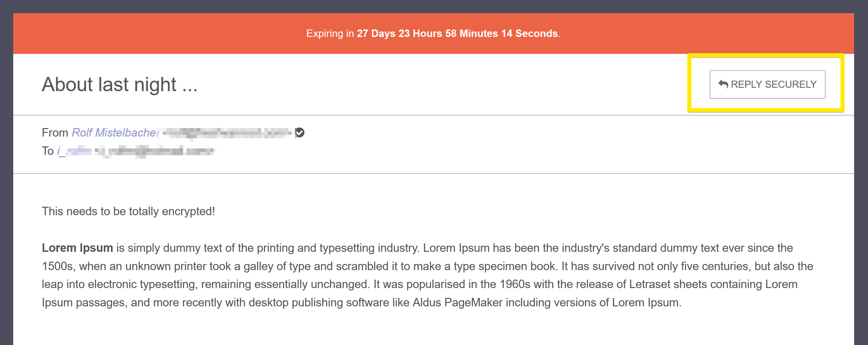
Task: Click "1500s" in the message body
Action: coord(57,266)
